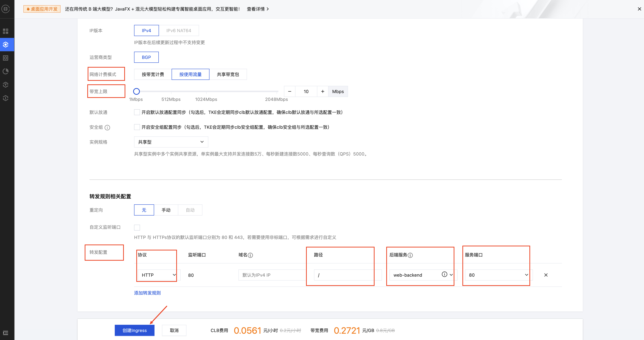Enable 开启默认放通配置同步 checkbox
The width and height of the screenshot is (644, 340).
click(x=137, y=112)
